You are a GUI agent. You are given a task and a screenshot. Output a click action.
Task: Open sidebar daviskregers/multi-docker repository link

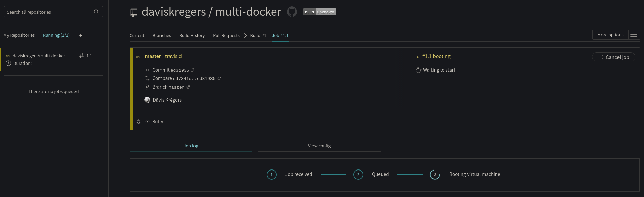coord(39,56)
